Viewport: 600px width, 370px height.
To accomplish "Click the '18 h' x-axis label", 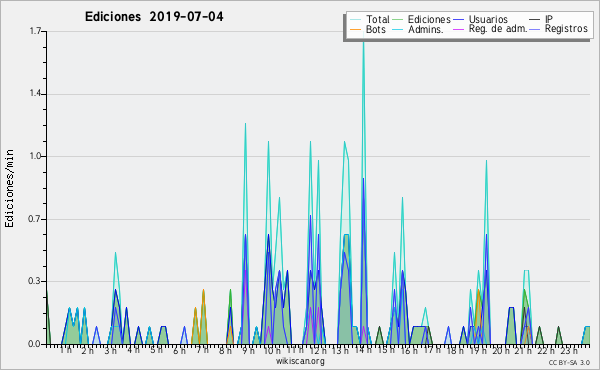I will coord(455,351).
